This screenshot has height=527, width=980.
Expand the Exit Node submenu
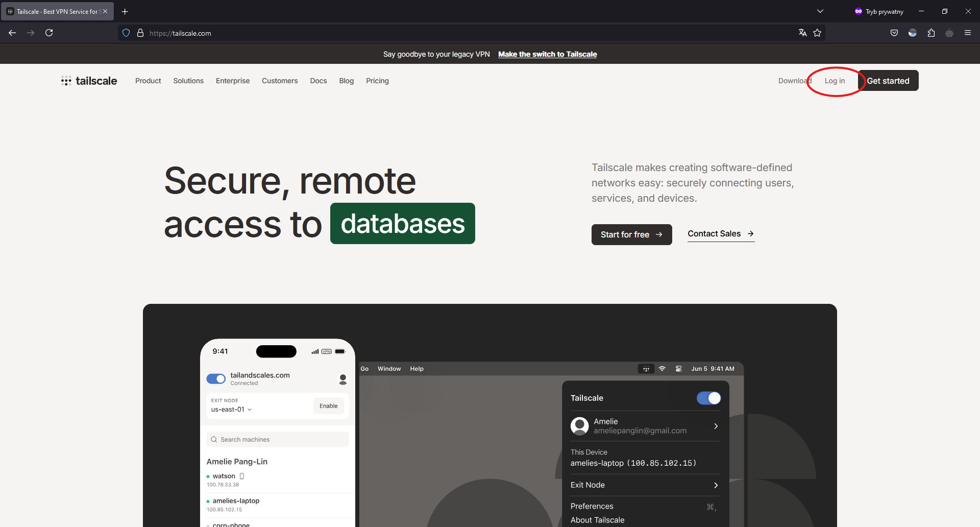[645, 485]
